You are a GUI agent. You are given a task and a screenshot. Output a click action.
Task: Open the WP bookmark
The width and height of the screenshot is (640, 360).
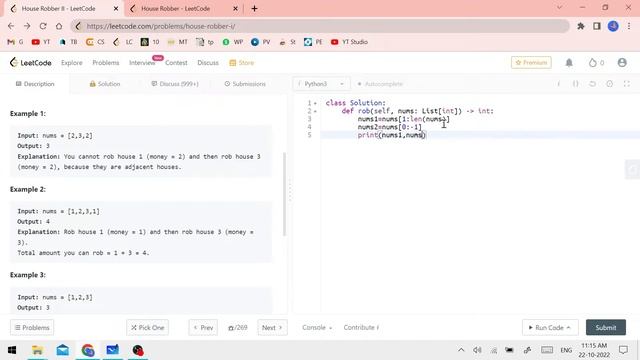(x=233, y=42)
